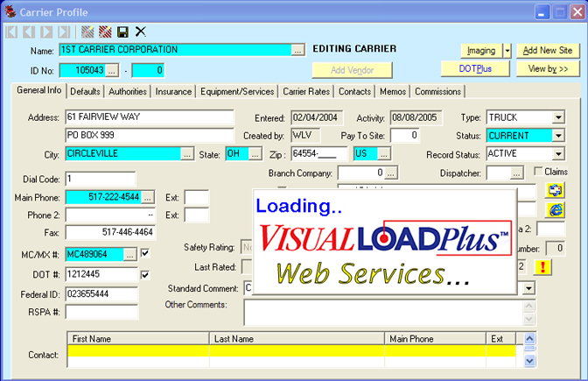The image size is (588, 381).
Task: Go to next record arrow
Action: [46, 32]
